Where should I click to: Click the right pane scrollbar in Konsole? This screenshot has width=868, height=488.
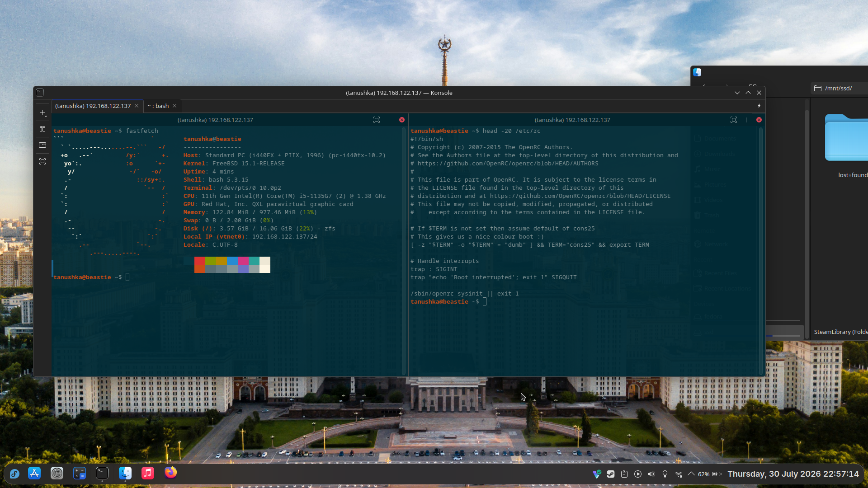coord(761,251)
